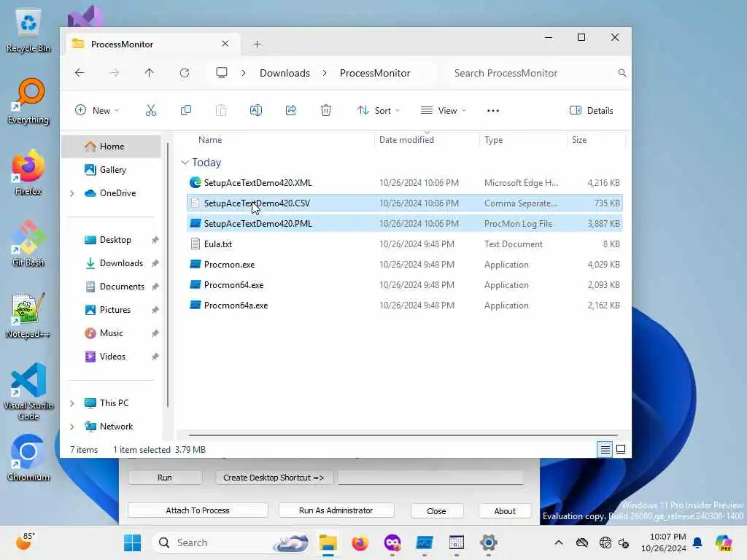Click the taskbar Search box
Viewport: 747px width, 560px height.
[231, 542]
